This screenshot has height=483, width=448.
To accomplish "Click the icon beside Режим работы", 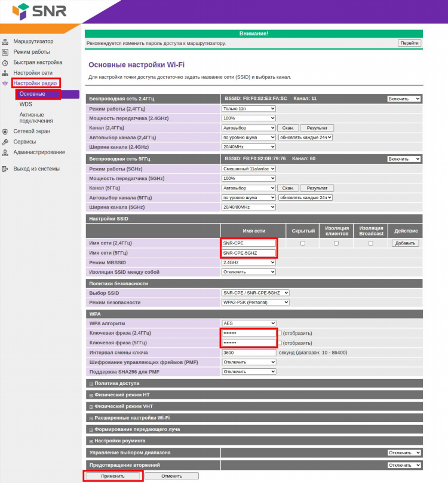I will point(5,52).
